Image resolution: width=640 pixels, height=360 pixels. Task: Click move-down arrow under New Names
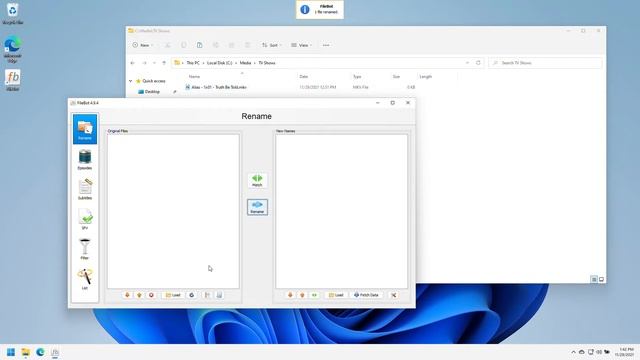pyautogui.click(x=290, y=295)
